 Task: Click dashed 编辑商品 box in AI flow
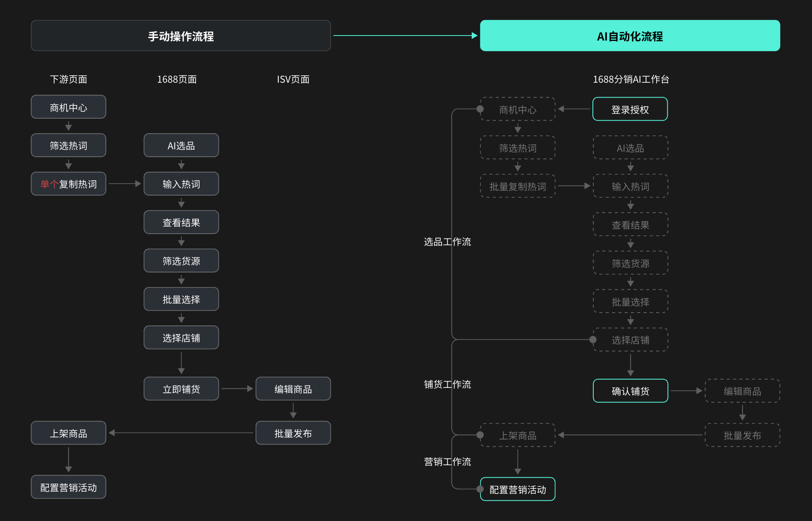tap(743, 391)
